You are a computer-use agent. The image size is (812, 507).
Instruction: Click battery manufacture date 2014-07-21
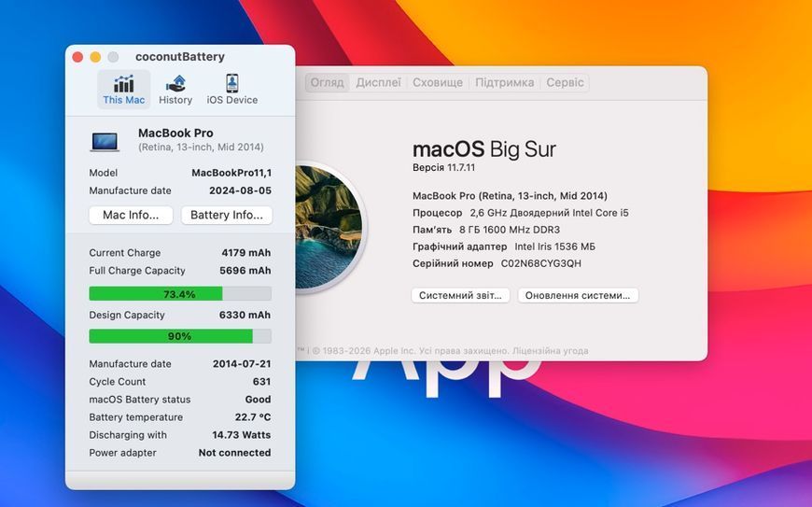[242, 363]
